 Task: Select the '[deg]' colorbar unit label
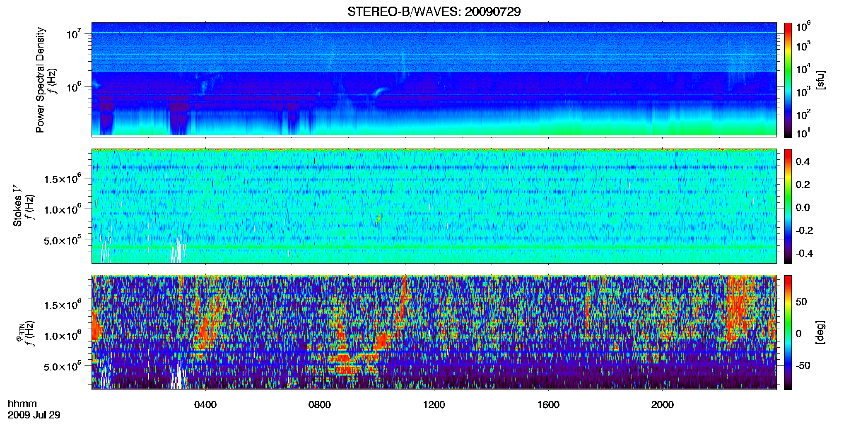(820, 332)
